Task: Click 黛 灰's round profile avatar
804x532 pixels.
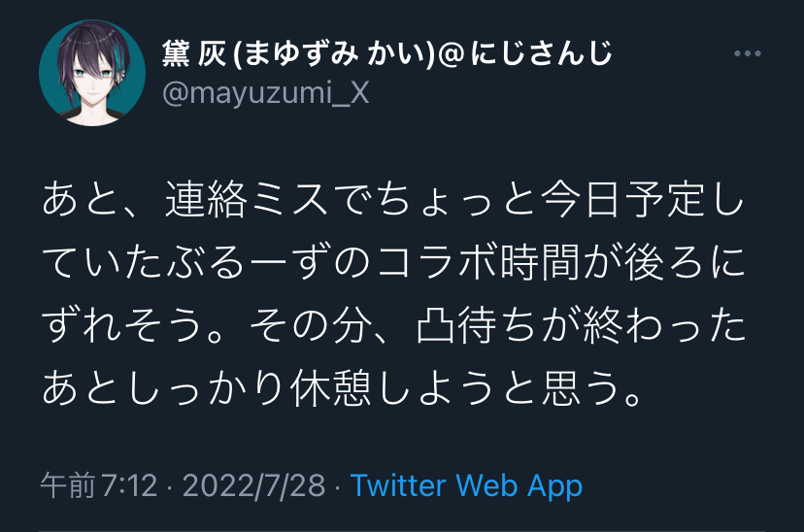Action: point(92,73)
